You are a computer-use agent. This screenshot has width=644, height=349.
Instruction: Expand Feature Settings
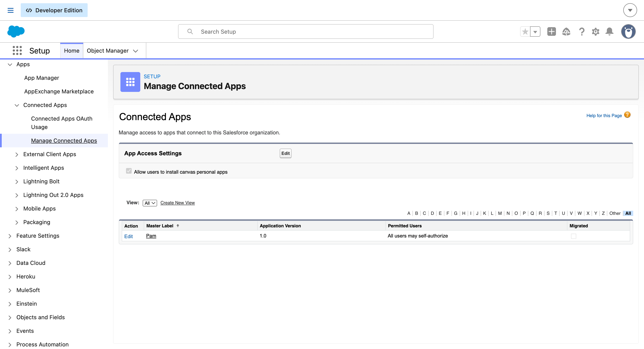[10, 236]
